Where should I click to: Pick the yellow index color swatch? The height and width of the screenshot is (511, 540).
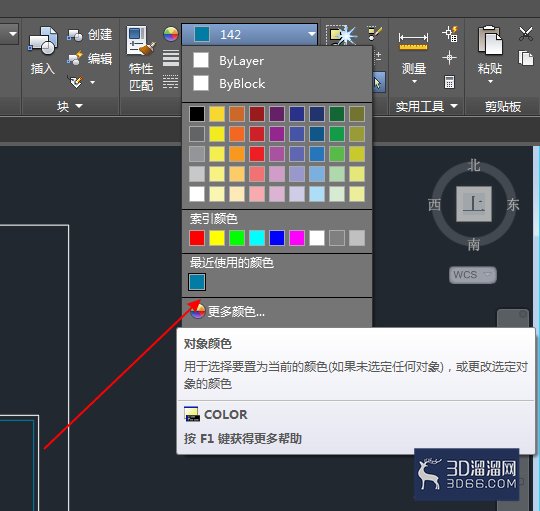coord(217,238)
